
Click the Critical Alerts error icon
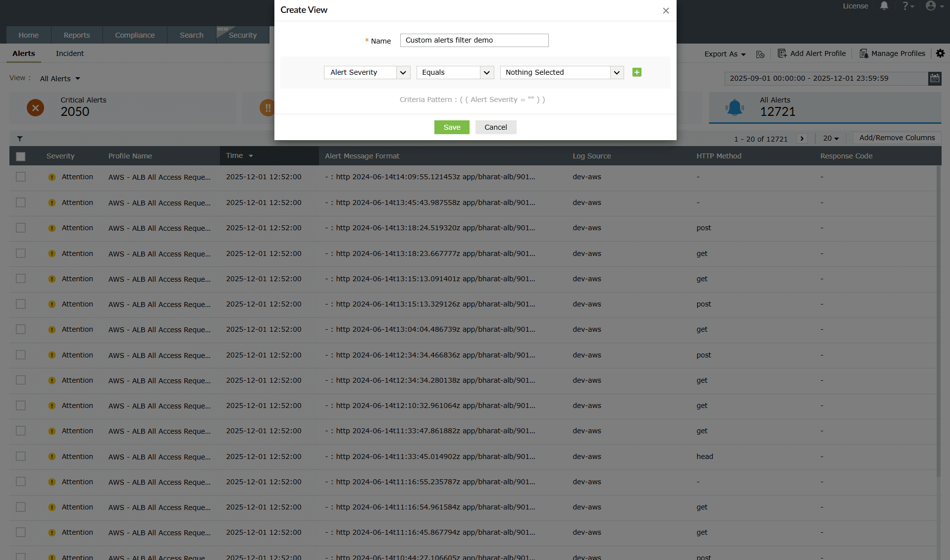point(35,107)
